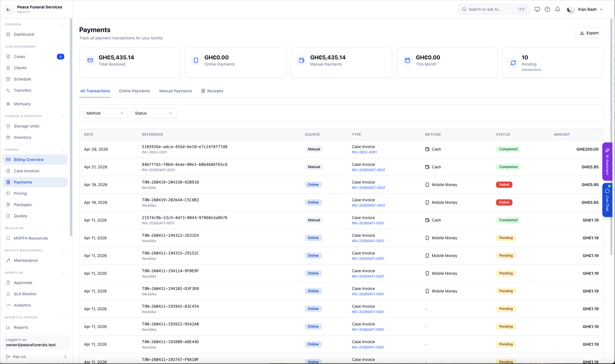Click the notifications bell icon
Image resolution: width=615 pixels, height=364 pixels.
(558, 9)
